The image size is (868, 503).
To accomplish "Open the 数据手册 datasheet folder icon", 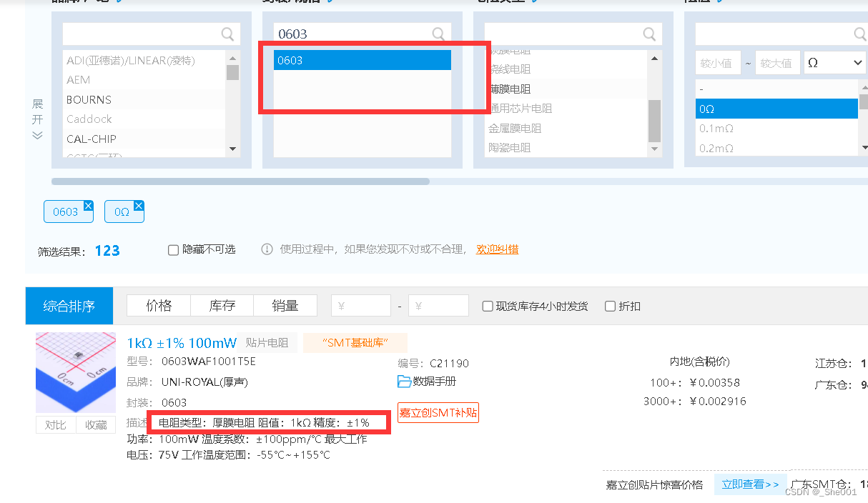I will [404, 382].
